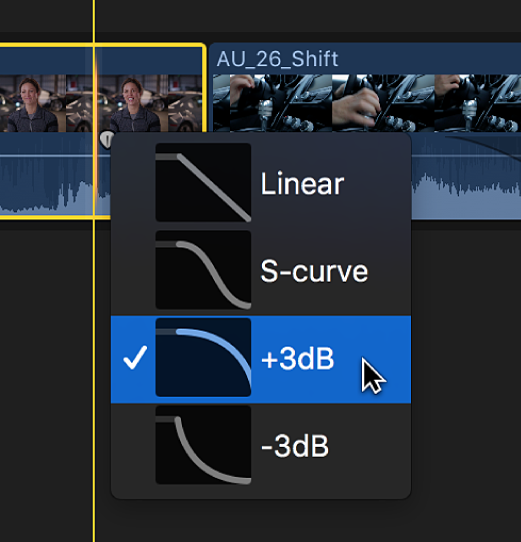Choose the S-curve fade shape
Screen dimensions: 521x542
coord(261,270)
